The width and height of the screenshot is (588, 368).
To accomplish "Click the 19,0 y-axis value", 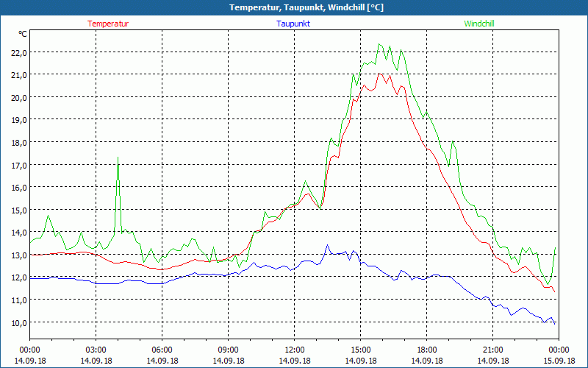I will pos(20,120).
